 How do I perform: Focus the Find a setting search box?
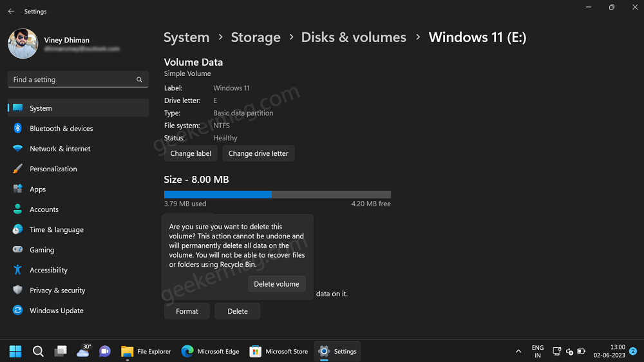[78, 79]
